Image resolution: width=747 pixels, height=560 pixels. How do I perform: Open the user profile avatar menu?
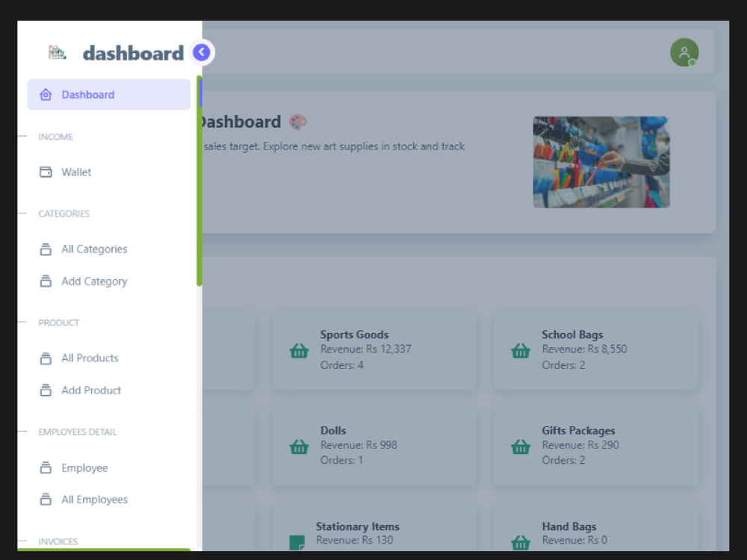coord(684,52)
